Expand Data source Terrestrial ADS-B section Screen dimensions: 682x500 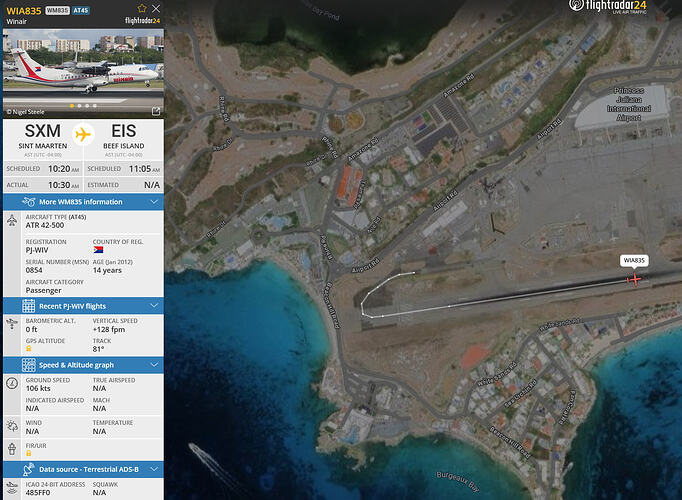pos(84,470)
